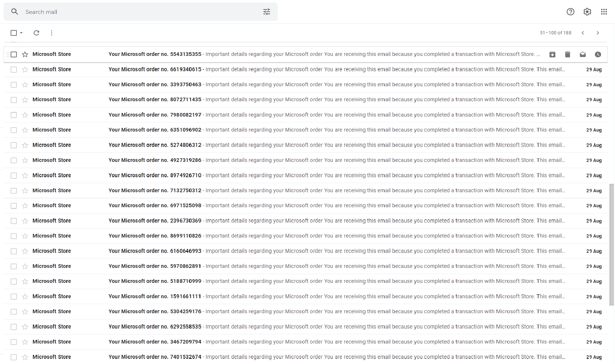Select the order 5304259176 email checkbox
Screen dimensions: 615x364
pos(14,312)
